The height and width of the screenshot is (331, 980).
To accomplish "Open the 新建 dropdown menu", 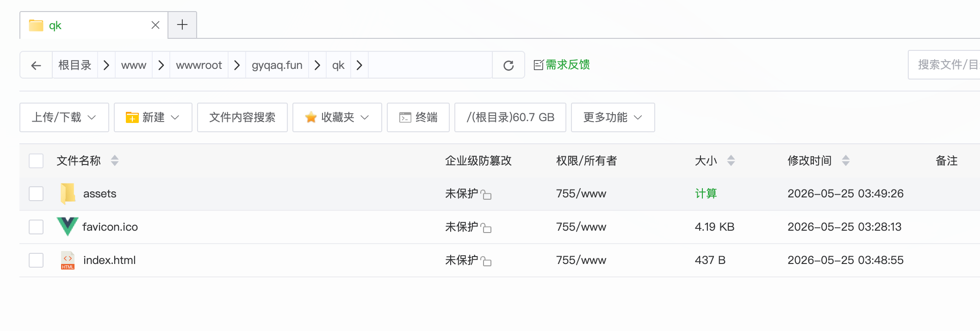I will (x=153, y=117).
